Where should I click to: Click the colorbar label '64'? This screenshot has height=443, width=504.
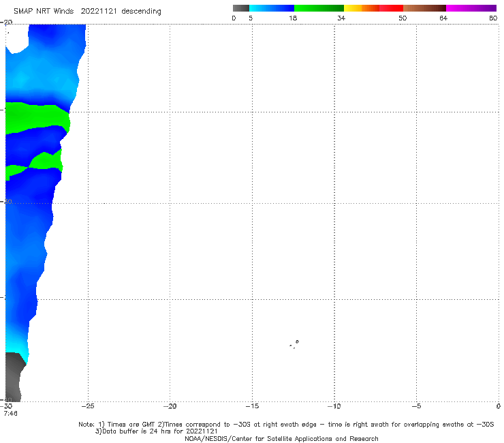443,18
